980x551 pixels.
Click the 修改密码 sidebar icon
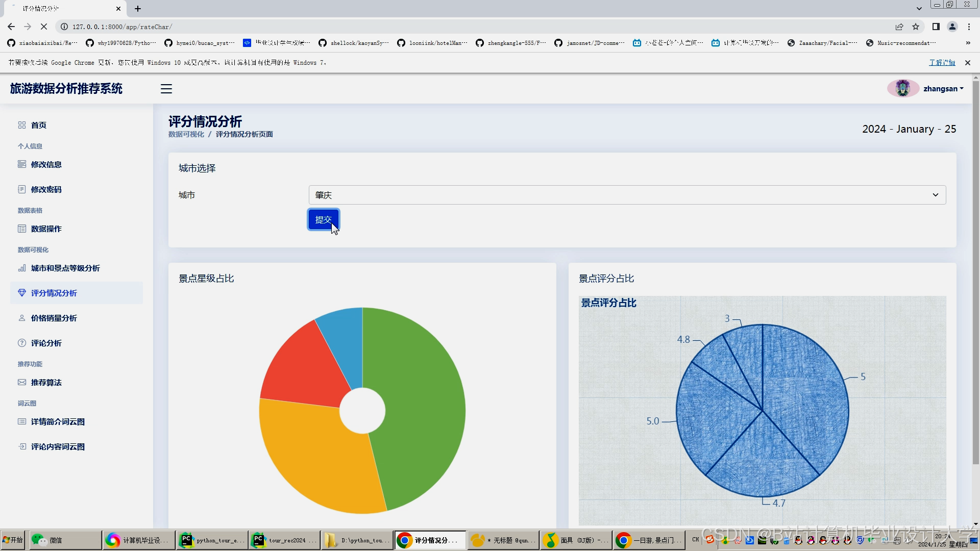coord(22,189)
